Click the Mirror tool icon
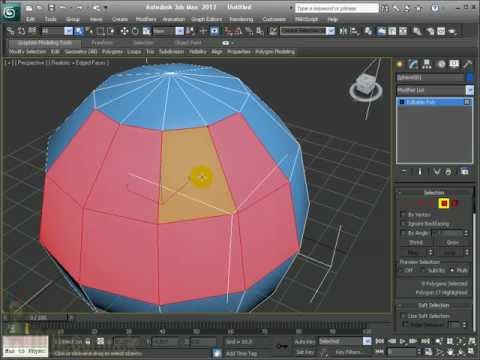The height and width of the screenshot is (360, 480). (x=343, y=31)
